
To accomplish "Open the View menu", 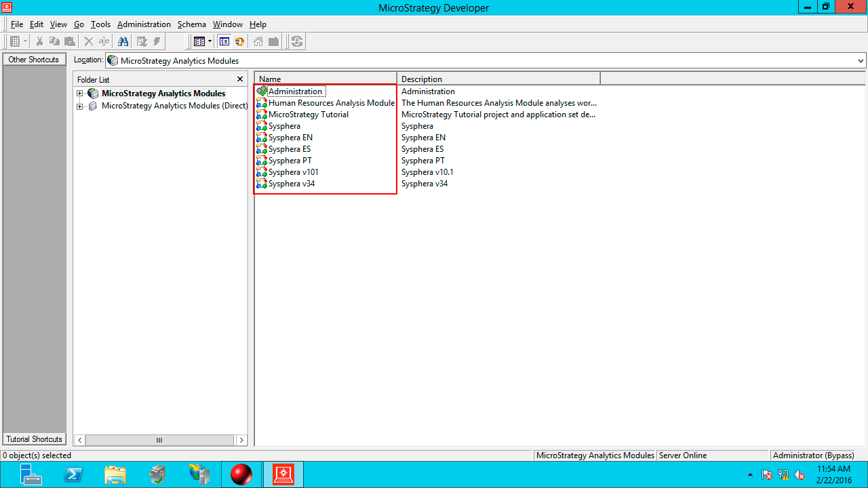I will (58, 24).
